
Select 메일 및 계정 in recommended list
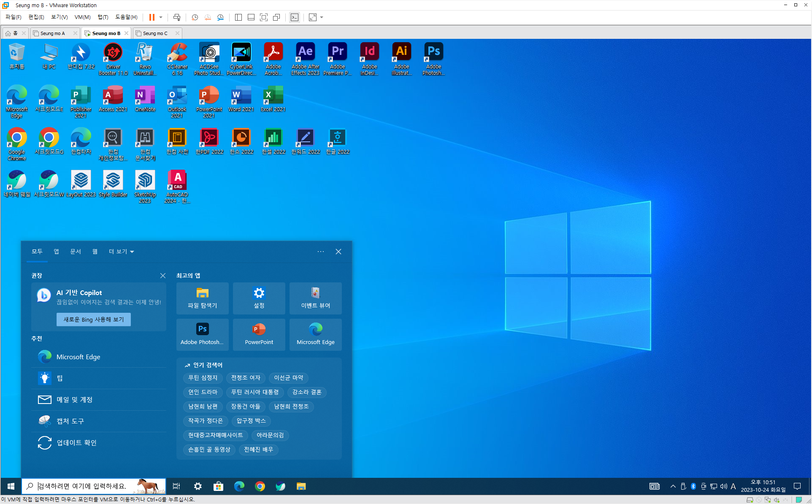pyautogui.click(x=99, y=400)
